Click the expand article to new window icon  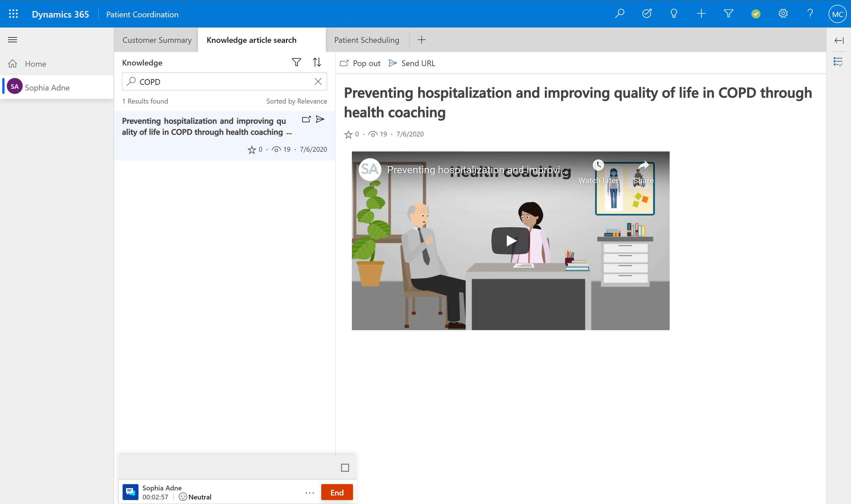(306, 119)
